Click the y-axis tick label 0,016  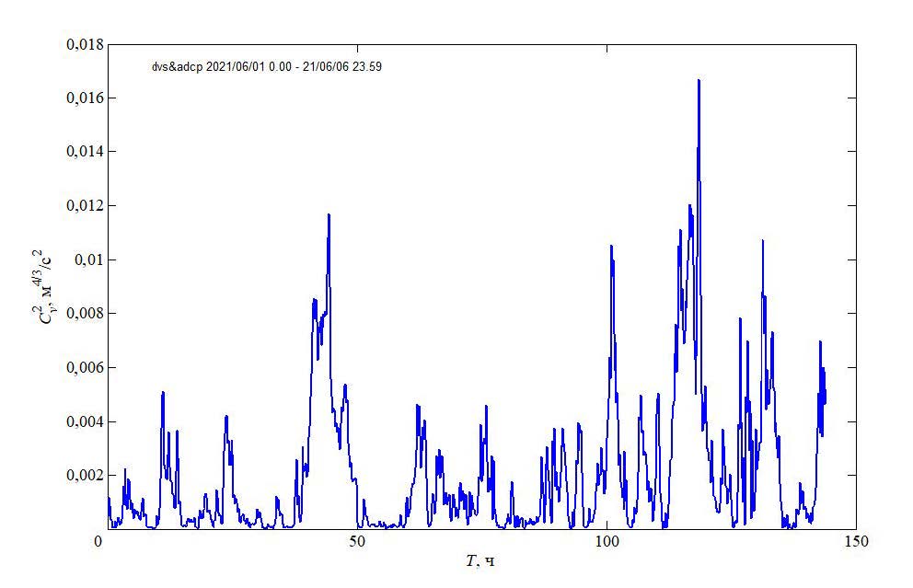pos(82,98)
